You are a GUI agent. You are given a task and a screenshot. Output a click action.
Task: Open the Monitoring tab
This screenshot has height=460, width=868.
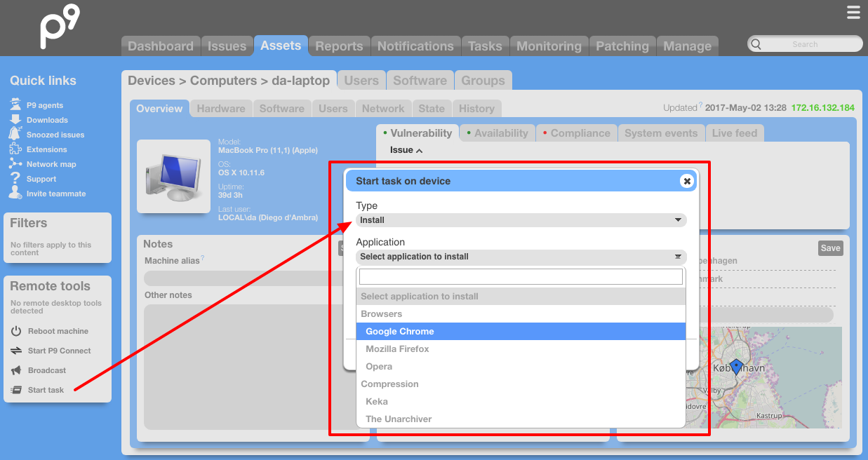549,46
